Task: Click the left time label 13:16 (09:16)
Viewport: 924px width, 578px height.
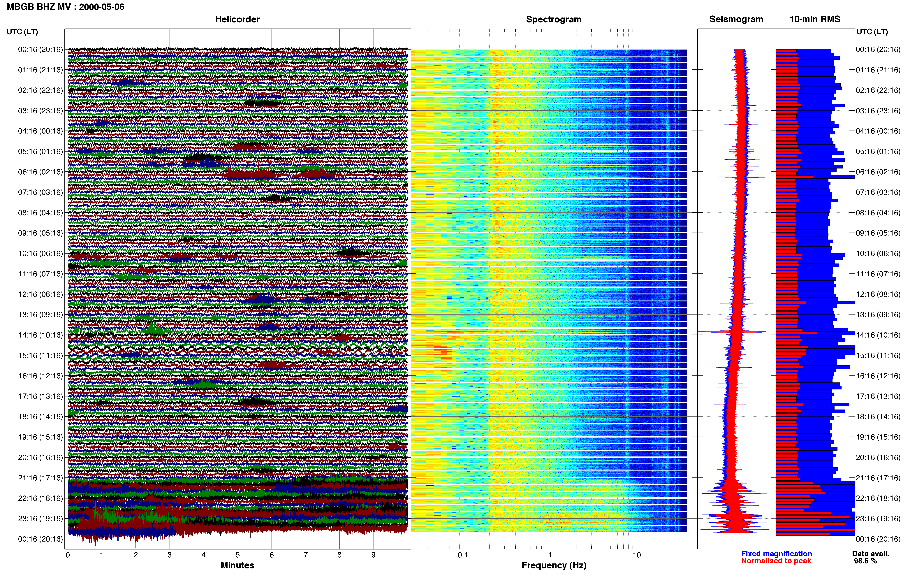Action: [41, 315]
